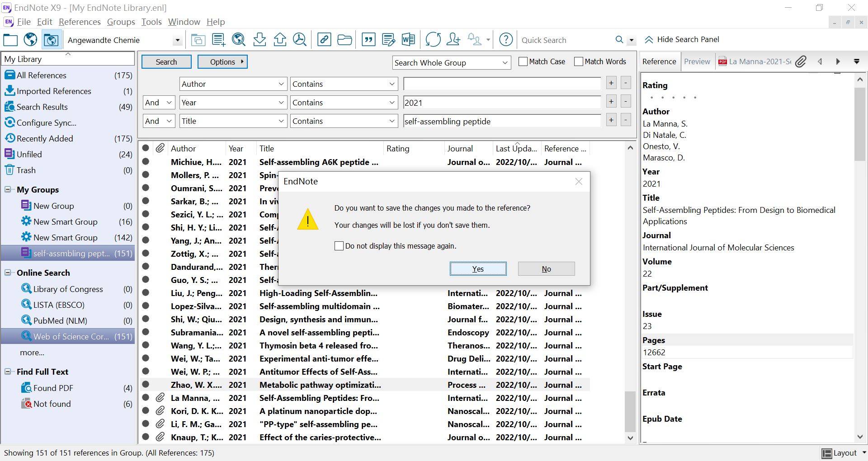Click the Rating dots in reference panel
Image resolution: width=868 pixels, height=461 pixels.
click(x=673, y=98)
